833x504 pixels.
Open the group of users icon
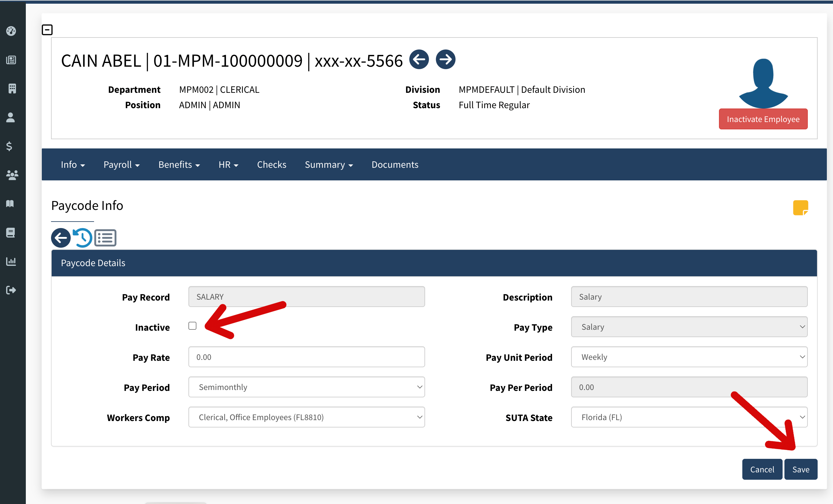coord(12,175)
